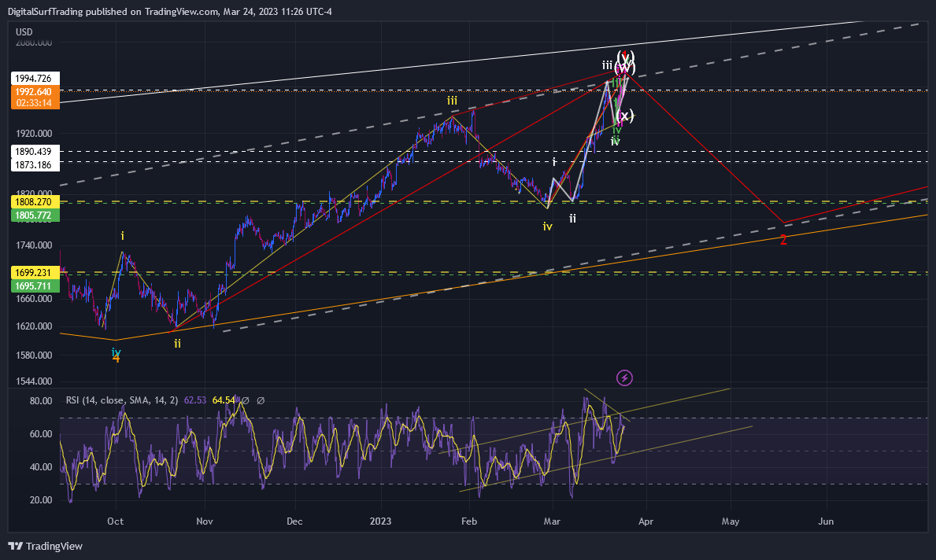
Task: Click the 1580.000 price axis value
Action: (33, 355)
